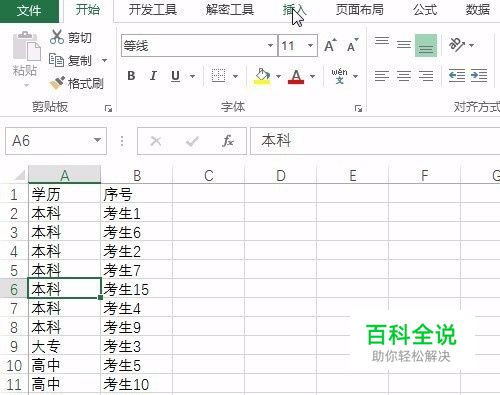The image size is (500, 395).
Task: Center text horizontally
Action: tap(404, 76)
